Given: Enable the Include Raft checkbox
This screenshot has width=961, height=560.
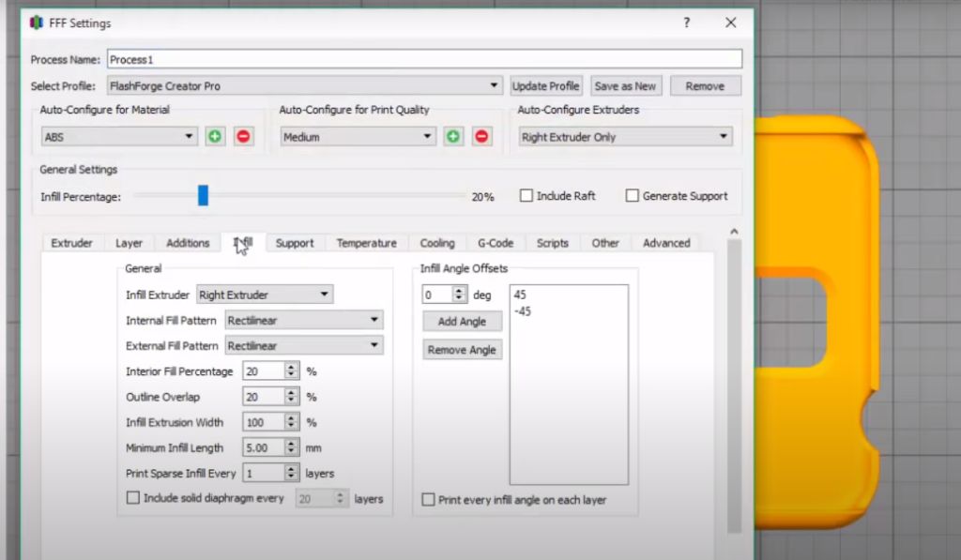Looking at the screenshot, I should pos(526,196).
